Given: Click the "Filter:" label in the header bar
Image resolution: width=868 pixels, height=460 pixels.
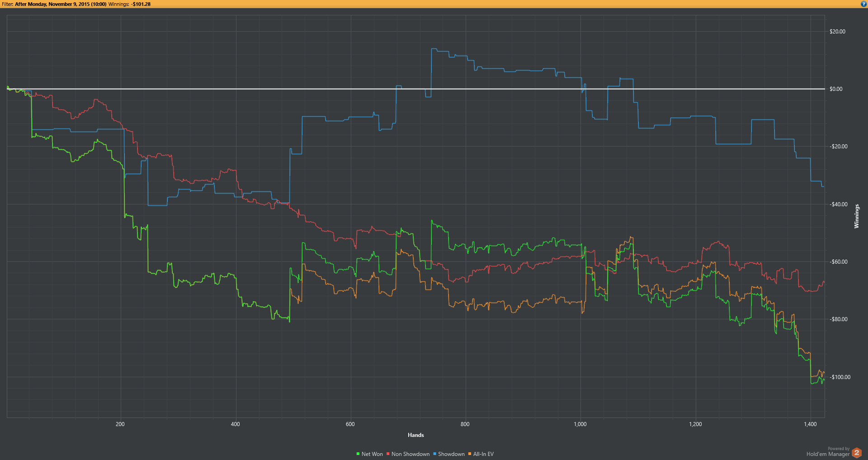Looking at the screenshot, I should tap(7, 4).
